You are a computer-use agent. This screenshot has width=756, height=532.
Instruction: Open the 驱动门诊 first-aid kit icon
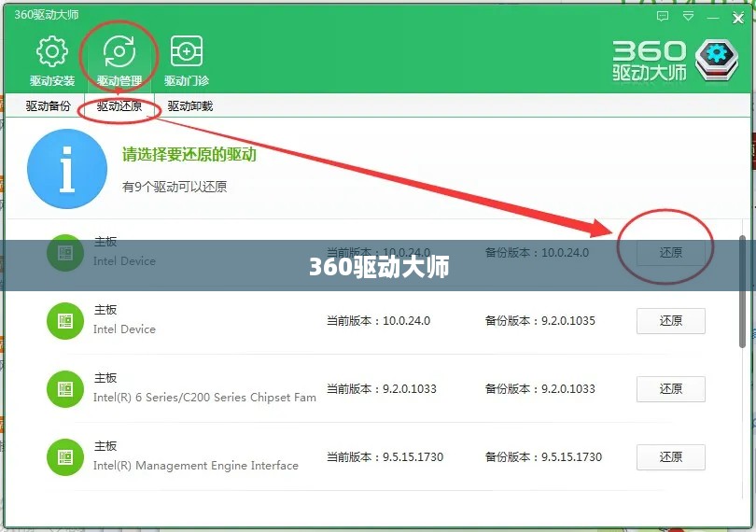pos(187,51)
